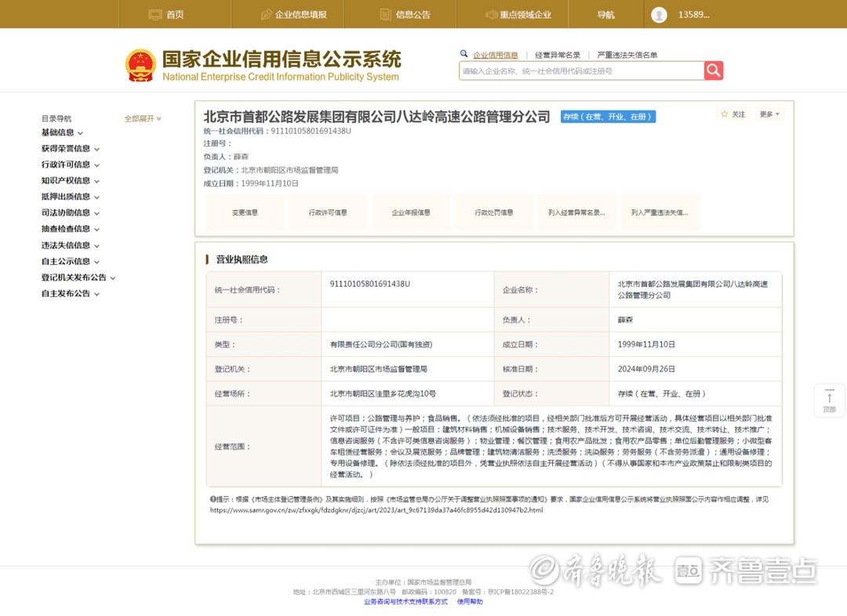Click the 首页 monitor icon
The height and width of the screenshot is (616, 847).
point(155,15)
